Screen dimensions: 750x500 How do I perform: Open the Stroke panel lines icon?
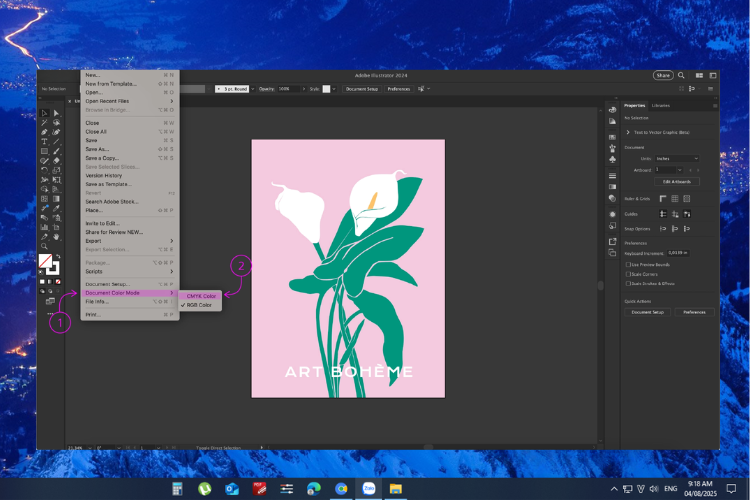point(612,176)
